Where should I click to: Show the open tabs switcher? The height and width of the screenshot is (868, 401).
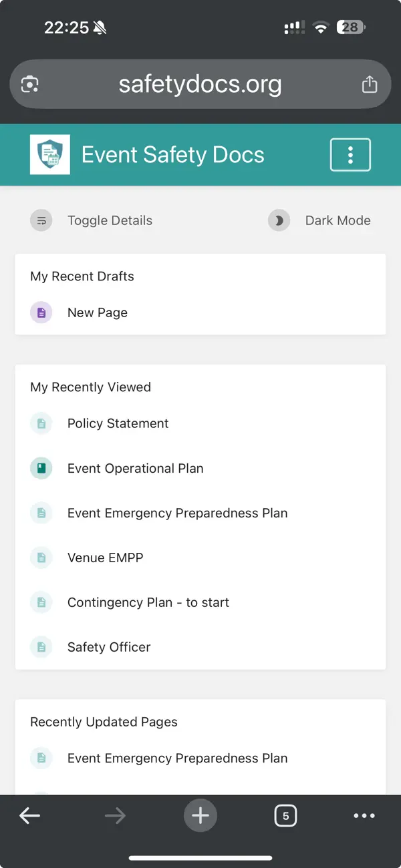coord(285,816)
